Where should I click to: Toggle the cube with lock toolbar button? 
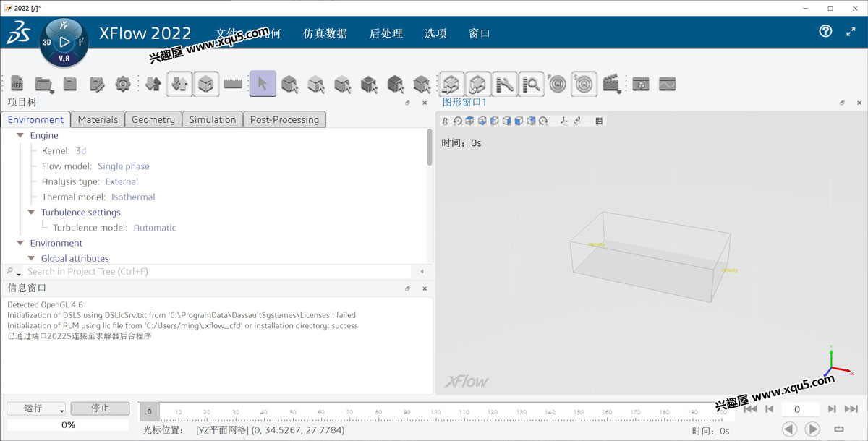point(206,84)
